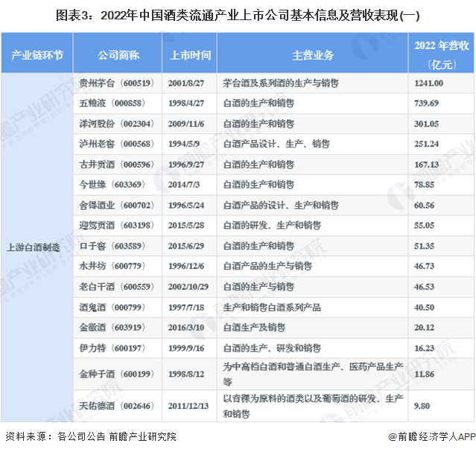
Task: Select company cell 泸州老窖 (000568)
Action: [x=117, y=144]
